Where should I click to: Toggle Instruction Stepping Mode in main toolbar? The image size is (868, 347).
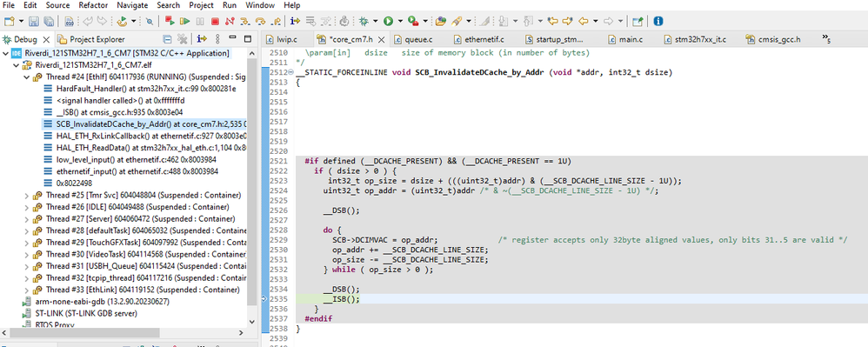pyautogui.click(x=294, y=21)
